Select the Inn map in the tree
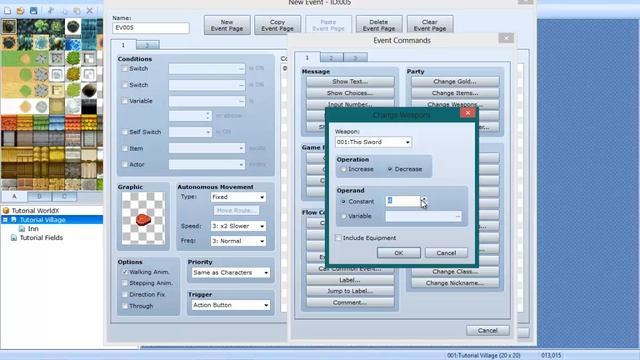640x360 pixels. point(33,229)
